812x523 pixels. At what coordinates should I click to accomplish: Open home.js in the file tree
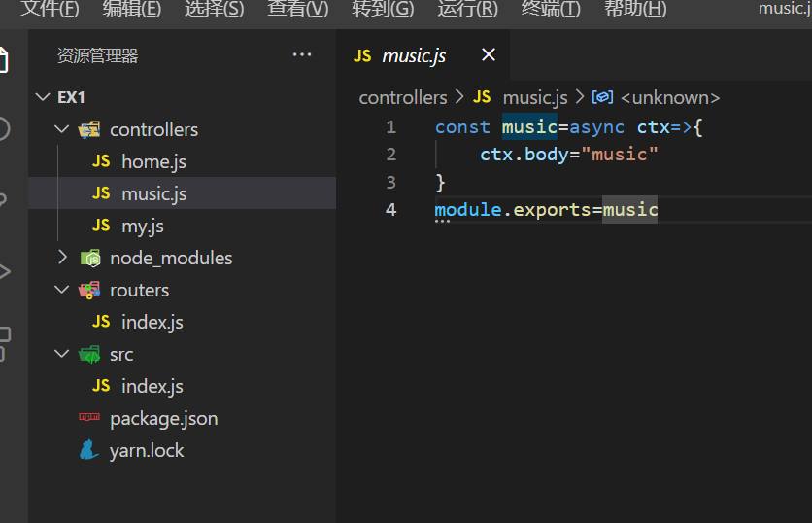(x=183, y=161)
